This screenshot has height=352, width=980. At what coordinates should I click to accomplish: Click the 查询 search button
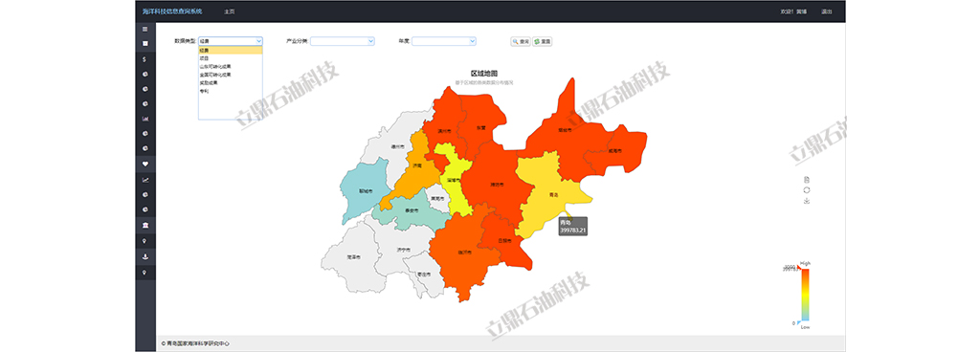pyautogui.click(x=521, y=41)
